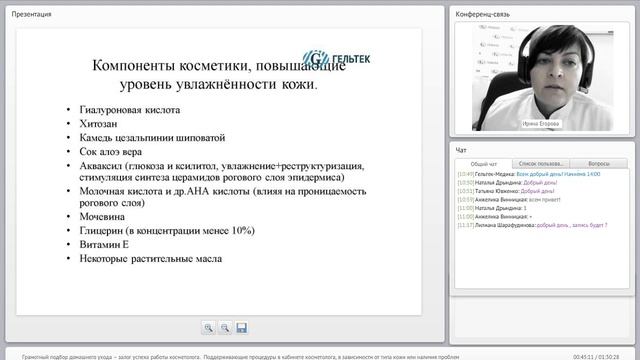Screen dimensions: 640x360
Task: Click the 'Хитозан' bullet on the slide
Action: [98, 124]
